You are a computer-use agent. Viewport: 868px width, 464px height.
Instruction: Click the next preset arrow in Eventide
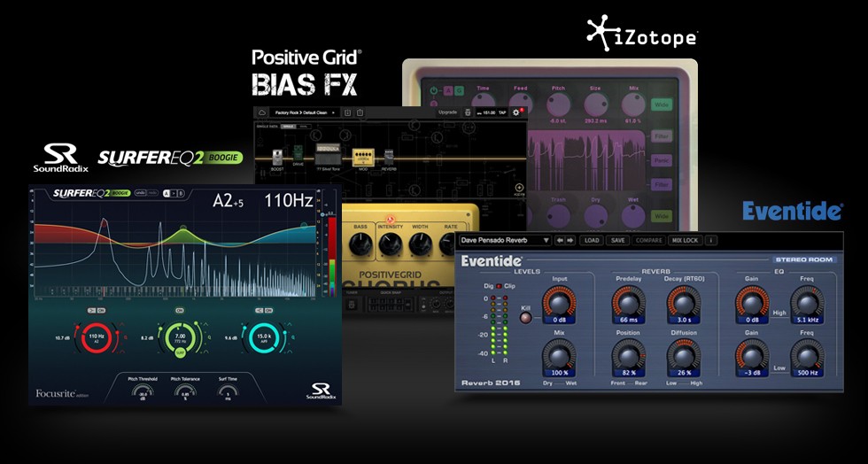570,240
